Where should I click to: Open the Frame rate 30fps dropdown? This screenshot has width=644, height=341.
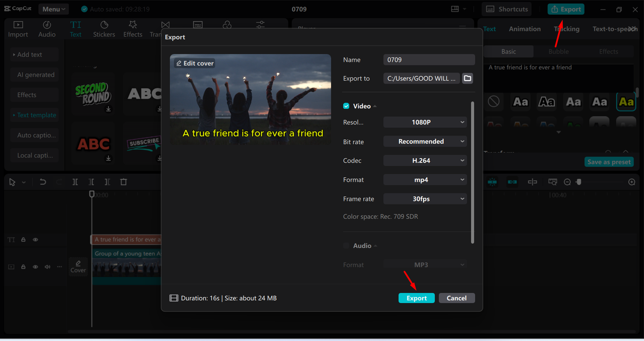(425, 199)
